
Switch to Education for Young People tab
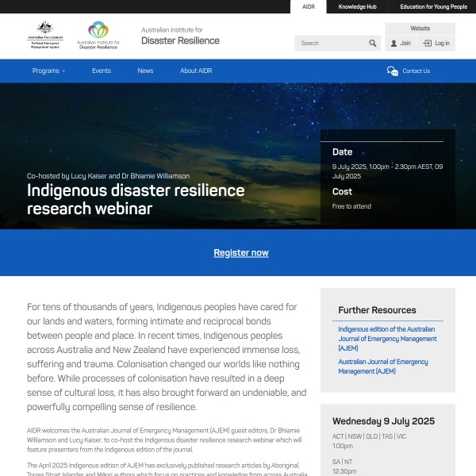[433, 6]
